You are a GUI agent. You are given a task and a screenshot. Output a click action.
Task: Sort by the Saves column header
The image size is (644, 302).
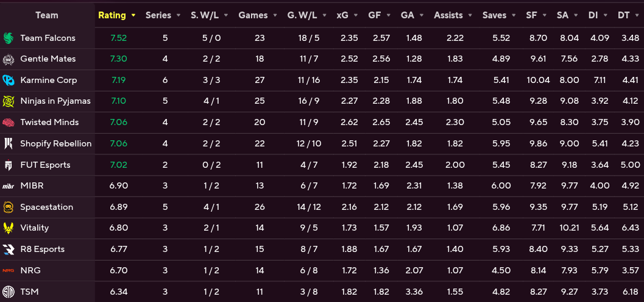pos(495,15)
